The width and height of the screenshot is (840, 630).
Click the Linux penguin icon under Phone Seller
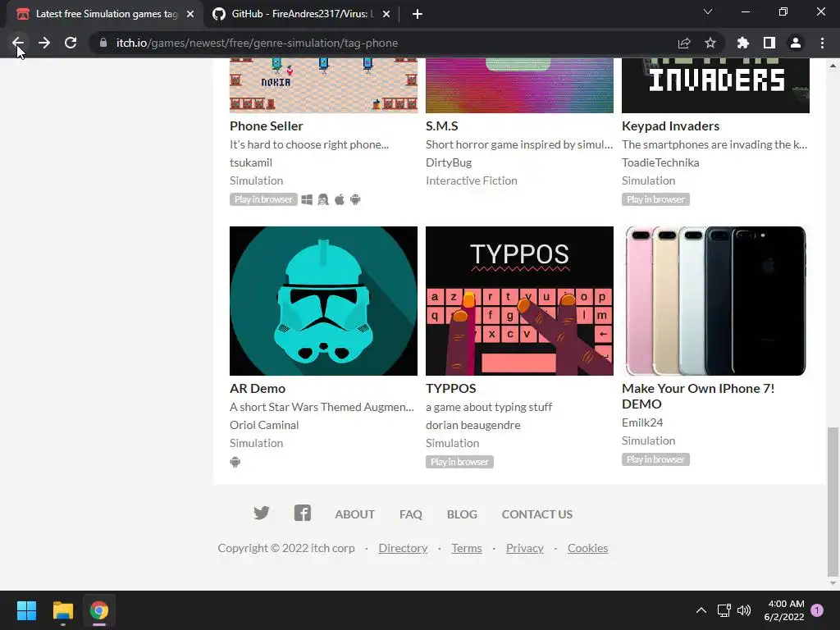point(323,199)
